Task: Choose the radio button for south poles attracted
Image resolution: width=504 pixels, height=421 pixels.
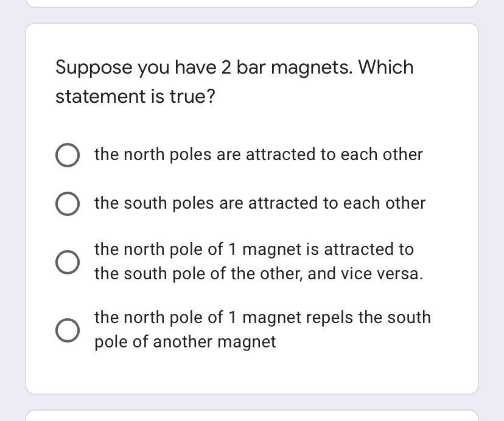Action: tap(68, 204)
